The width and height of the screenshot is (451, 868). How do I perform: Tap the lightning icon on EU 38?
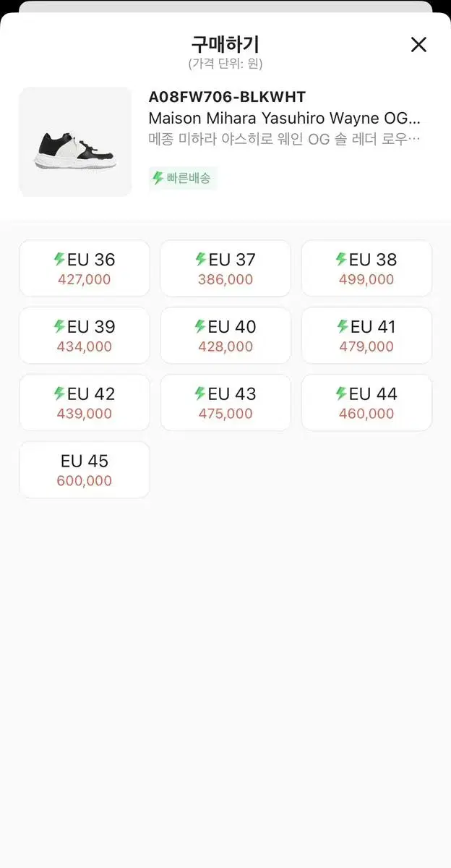coord(341,259)
